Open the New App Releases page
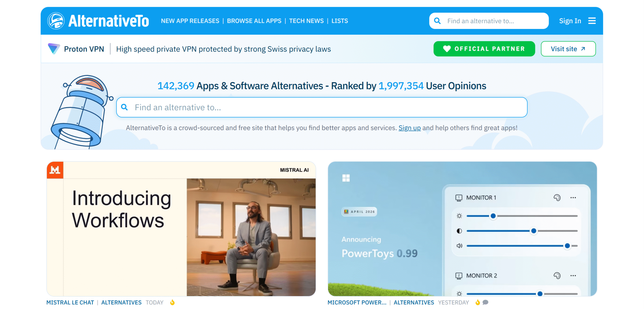The height and width of the screenshot is (309, 644). [190, 21]
